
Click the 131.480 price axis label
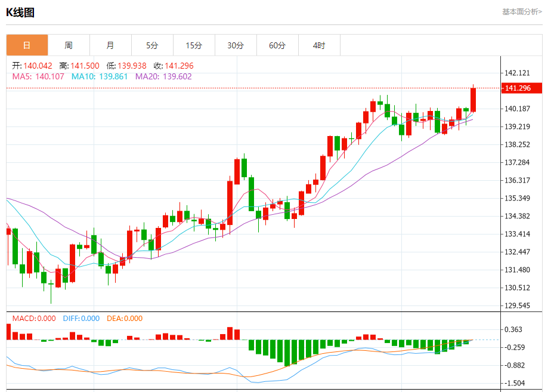(x=517, y=270)
